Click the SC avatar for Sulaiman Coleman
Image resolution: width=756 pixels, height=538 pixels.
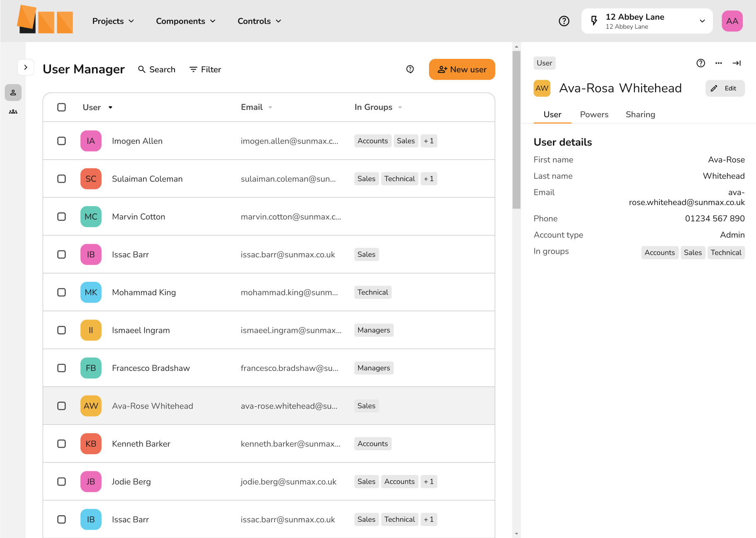coord(91,179)
